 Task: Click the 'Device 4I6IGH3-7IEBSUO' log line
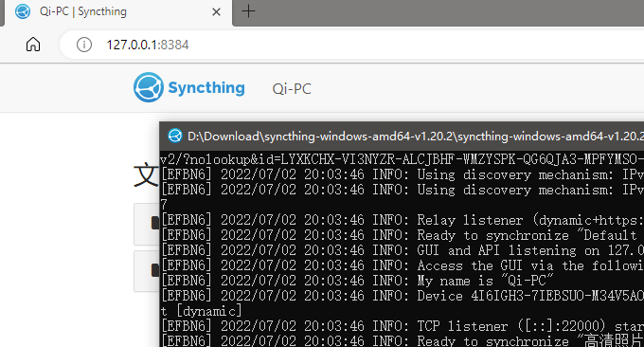coord(402,296)
